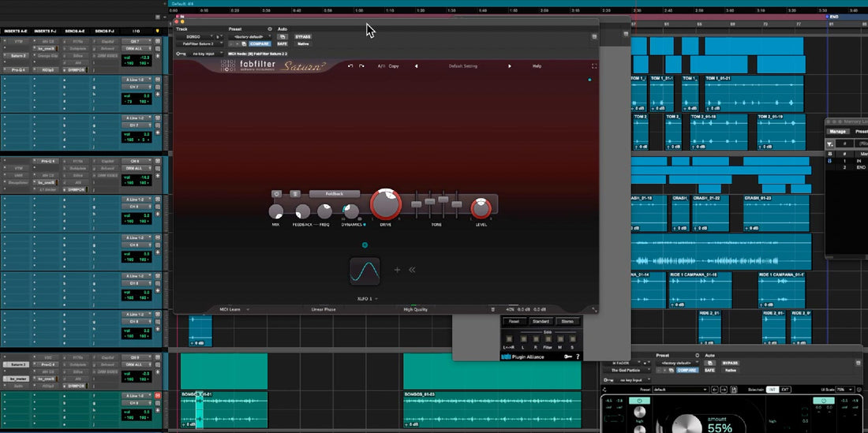Select the XLFO 1 sine waveform thumbnail
Image resolution: width=868 pixels, height=433 pixels.
pos(365,271)
